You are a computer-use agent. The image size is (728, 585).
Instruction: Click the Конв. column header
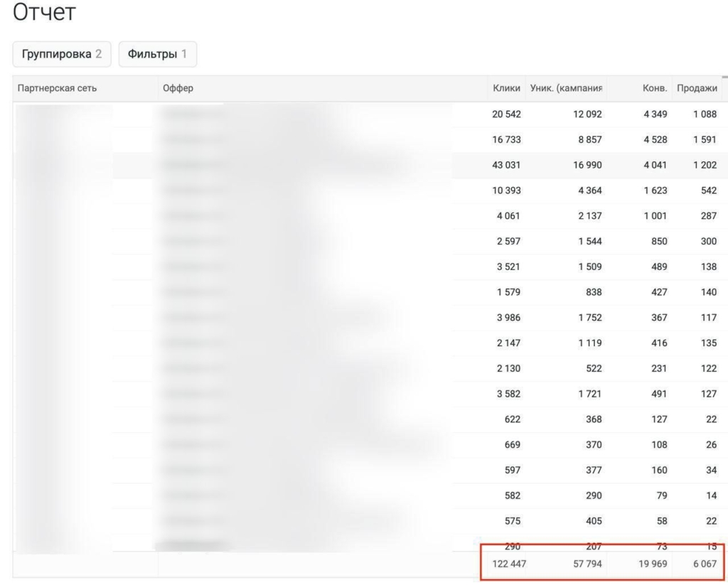click(x=654, y=88)
